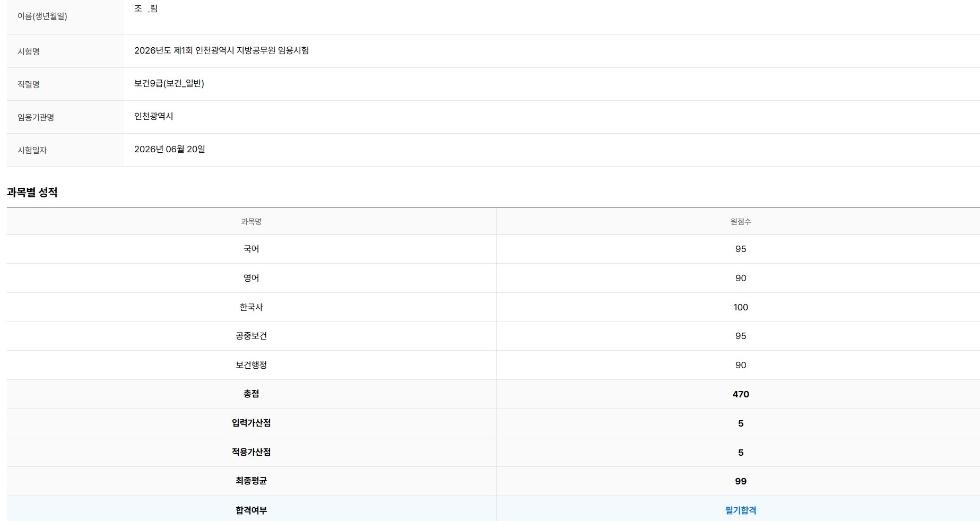Select the 과목명 column header

click(x=251, y=222)
